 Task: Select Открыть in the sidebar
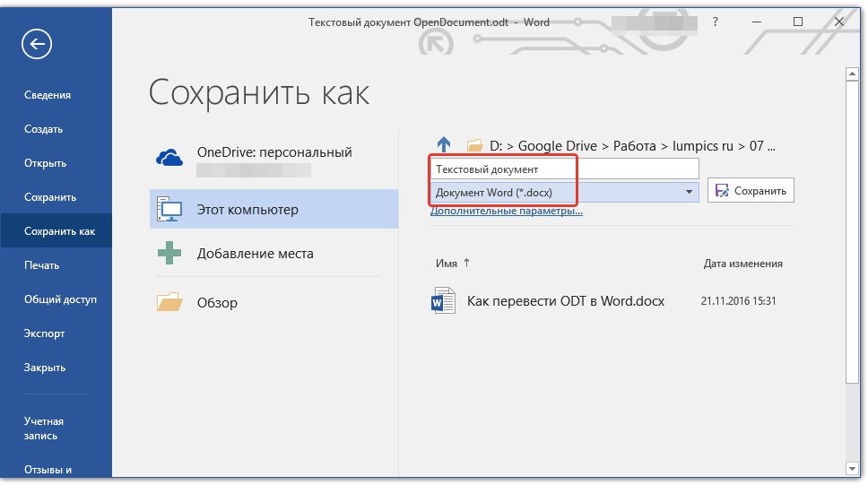pyautogui.click(x=46, y=163)
